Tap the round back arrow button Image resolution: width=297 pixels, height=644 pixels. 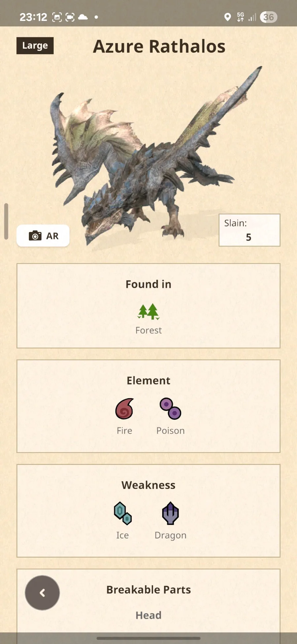point(42,593)
